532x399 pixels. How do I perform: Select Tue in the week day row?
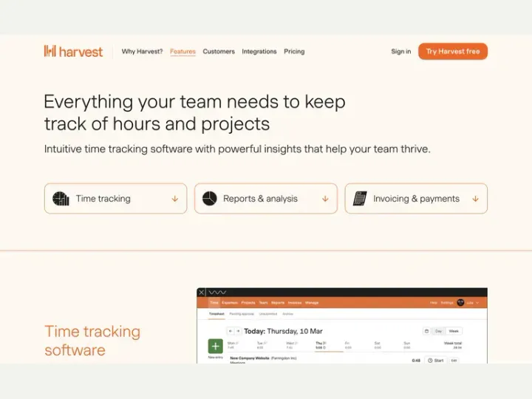(262, 345)
